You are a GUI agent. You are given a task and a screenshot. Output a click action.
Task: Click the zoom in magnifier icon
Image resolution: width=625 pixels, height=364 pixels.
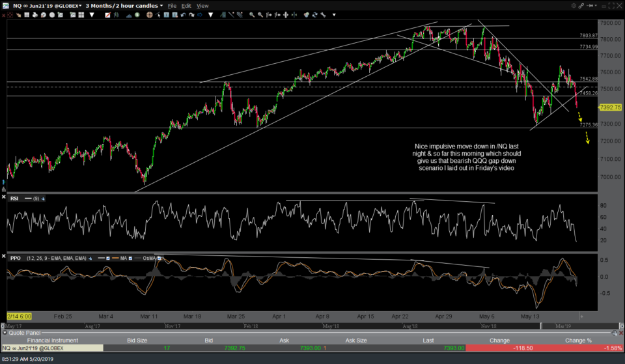coord(252,15)
